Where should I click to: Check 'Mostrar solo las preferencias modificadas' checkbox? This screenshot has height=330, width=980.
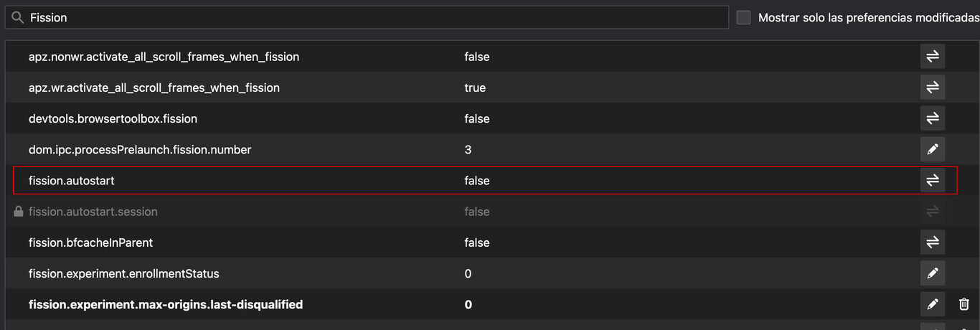pos(744,18)
